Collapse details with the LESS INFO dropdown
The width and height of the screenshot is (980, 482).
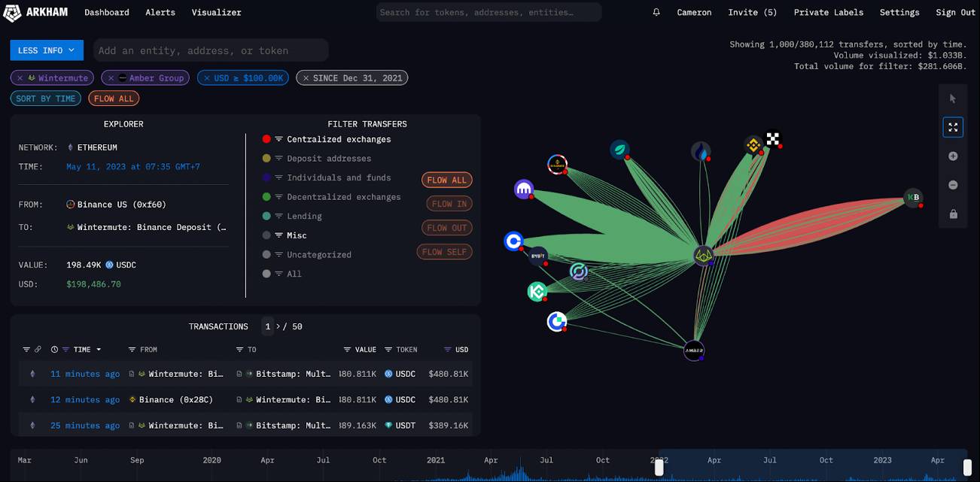pos(47,50)
